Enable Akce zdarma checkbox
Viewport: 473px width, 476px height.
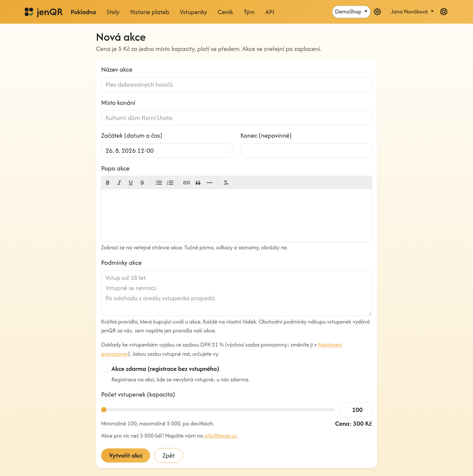(x=105, y=369)
